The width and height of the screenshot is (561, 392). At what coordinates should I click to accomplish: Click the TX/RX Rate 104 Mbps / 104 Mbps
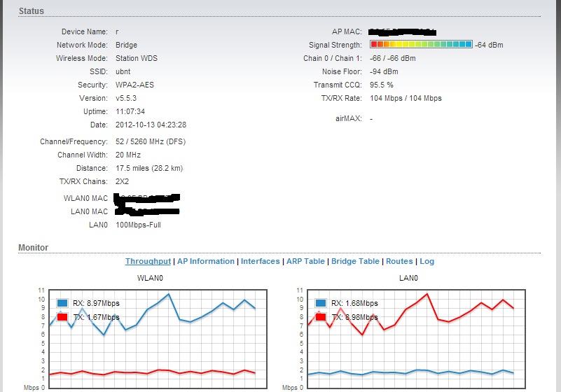click(x=406, y=98)
